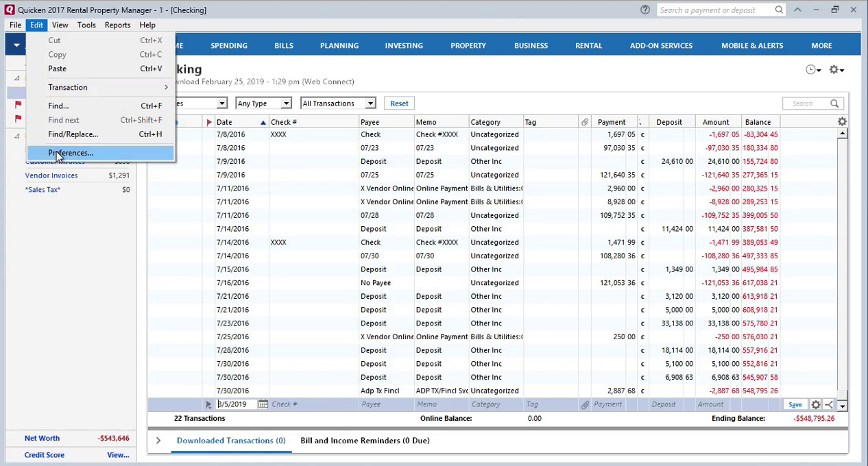This screenshot has width=868, height=466.
Task: Open *Sales Tax* account link
Action: point(43,189)
